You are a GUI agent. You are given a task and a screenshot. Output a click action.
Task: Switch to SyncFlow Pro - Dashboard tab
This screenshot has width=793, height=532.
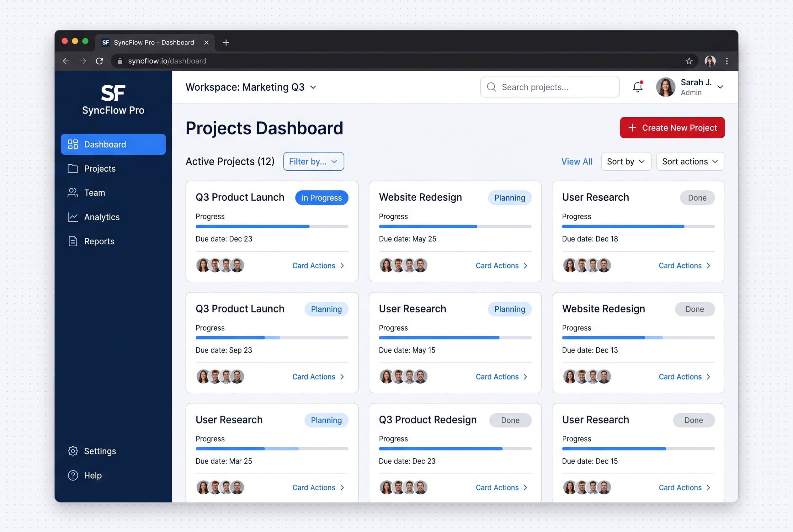[x=155, y=42]
